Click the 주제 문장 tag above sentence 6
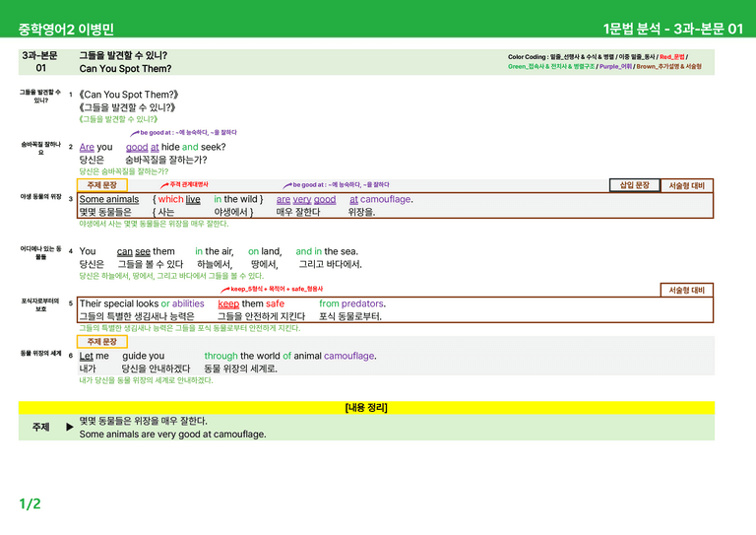Viewport: 756px width, 535px height. [102, 342]
